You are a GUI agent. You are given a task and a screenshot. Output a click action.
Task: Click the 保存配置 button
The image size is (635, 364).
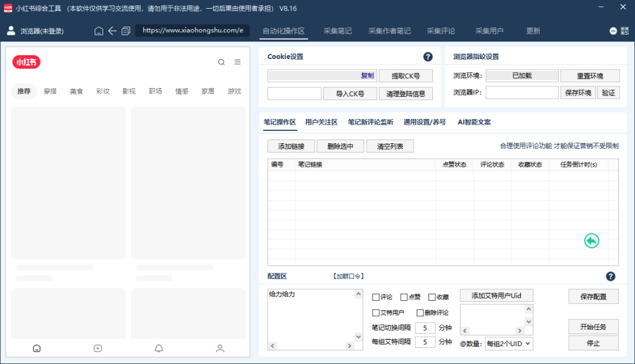(x=593, y=296)
